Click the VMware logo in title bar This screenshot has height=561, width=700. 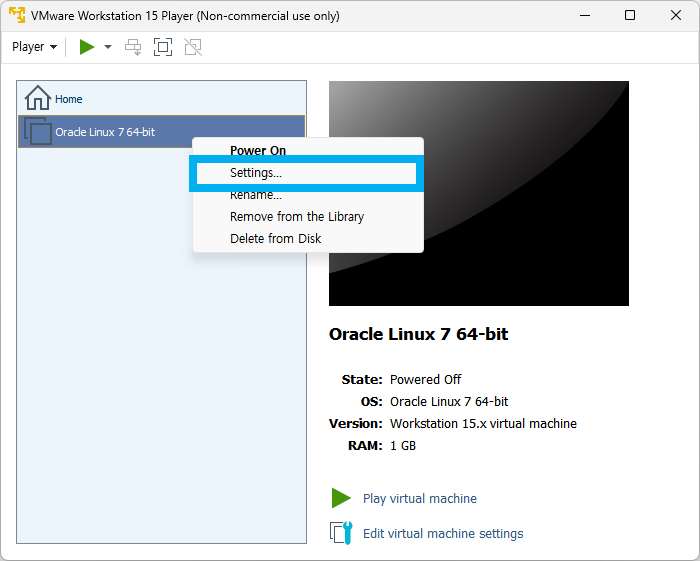tap(17, 15)
